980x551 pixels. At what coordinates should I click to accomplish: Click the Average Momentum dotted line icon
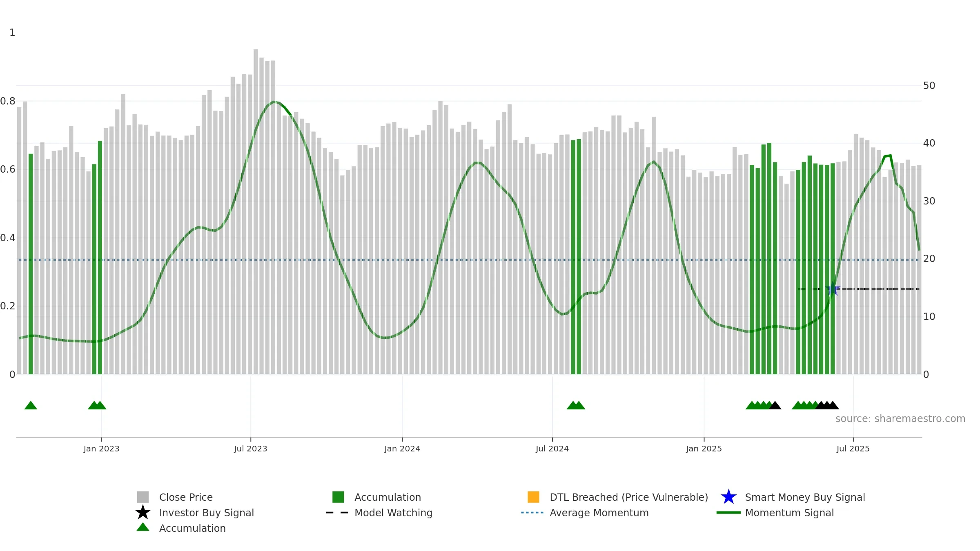pos(532,513)
